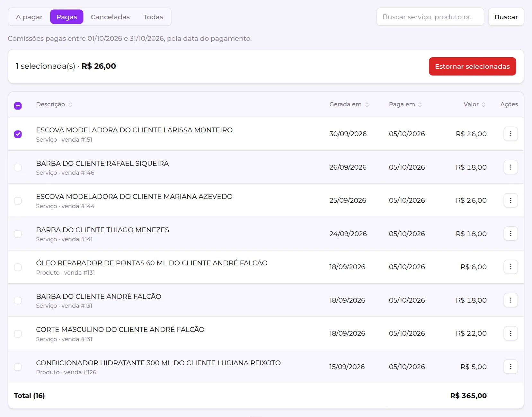Switch to the A pagar tab
Image resolution: width=532 pixels, height=417 pixels.
coord(29,17)
